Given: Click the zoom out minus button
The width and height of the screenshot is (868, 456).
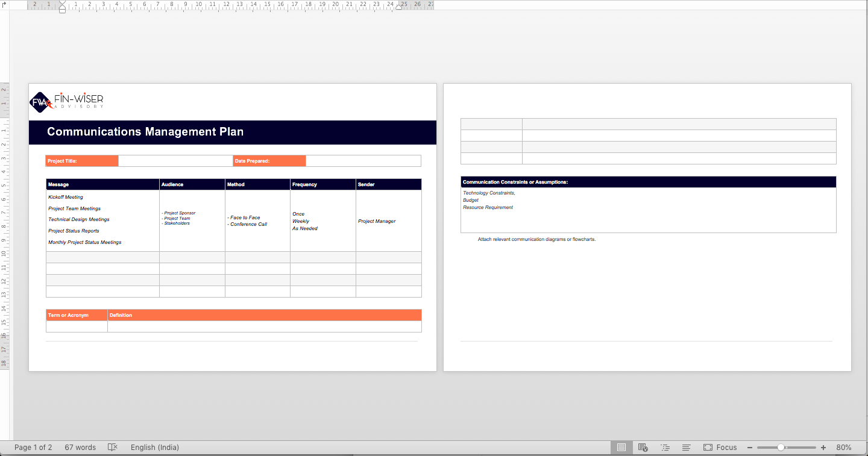Looking at the screenshot, I should click(x=750, y=448).
